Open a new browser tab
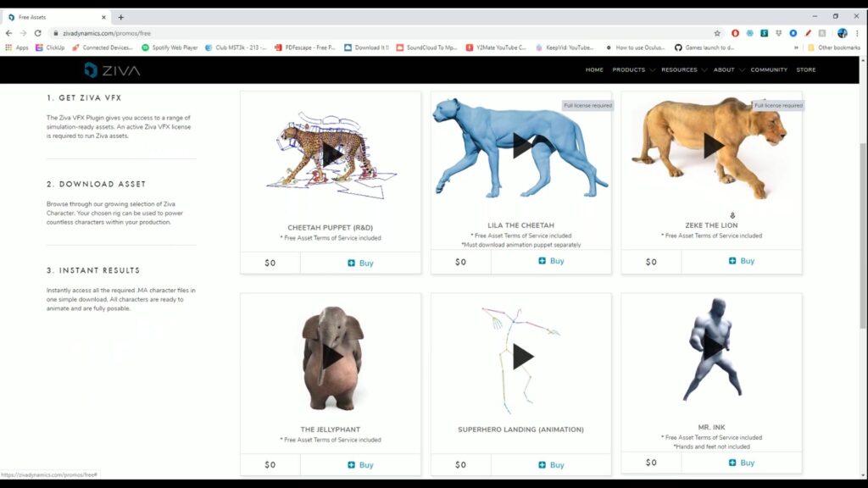This screenshot has height=488, width=868. click(x=120, y=17)
